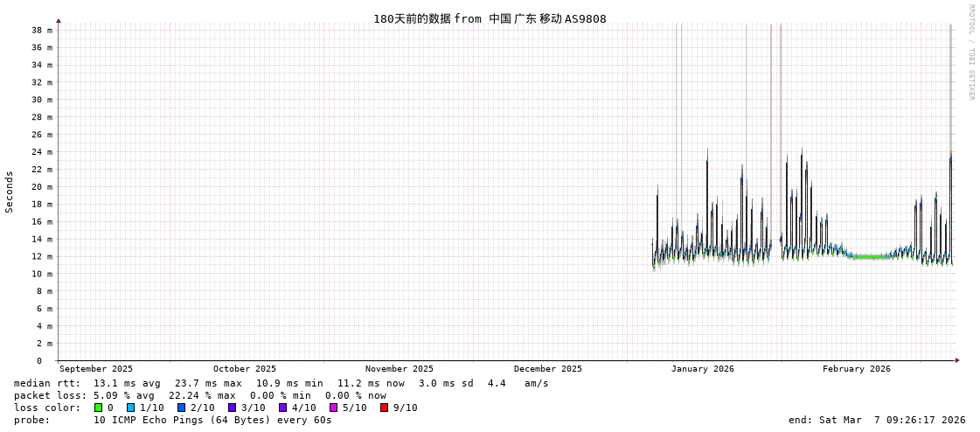Click the median rtt statistics line

coord(281,383)
